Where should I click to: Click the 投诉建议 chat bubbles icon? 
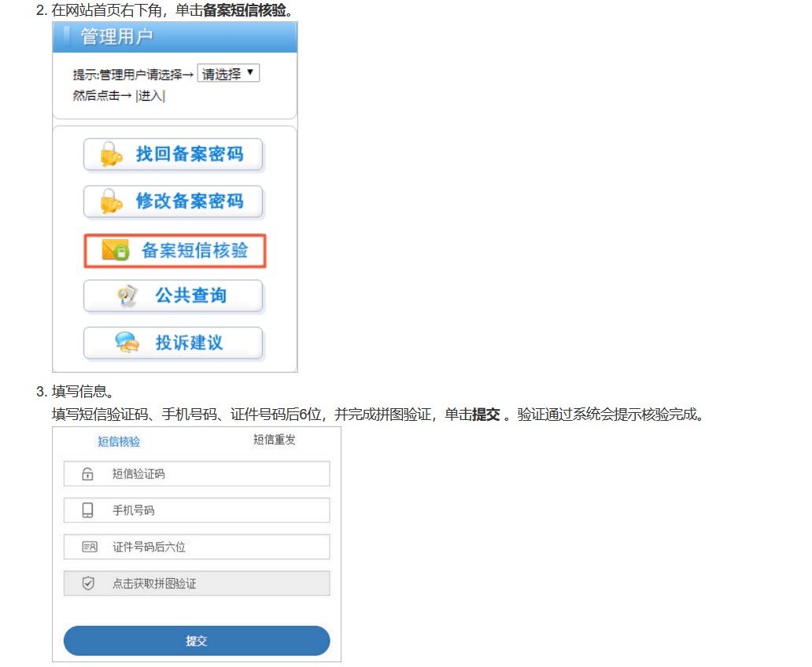coord(127,343)
